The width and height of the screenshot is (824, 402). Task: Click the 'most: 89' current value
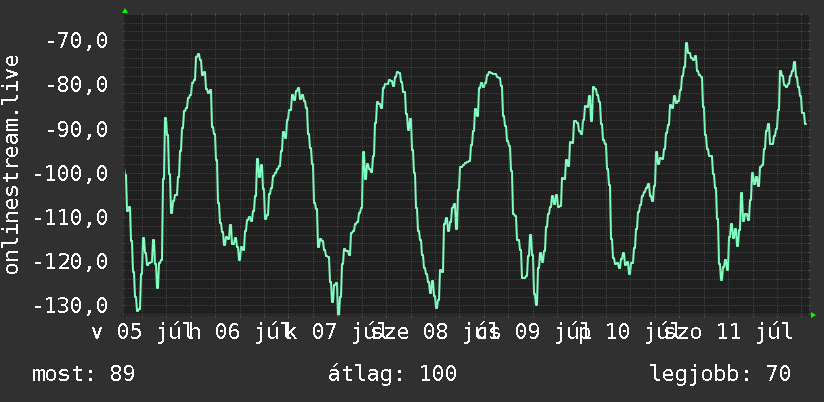pyautogui.click(x=84, y=374)
